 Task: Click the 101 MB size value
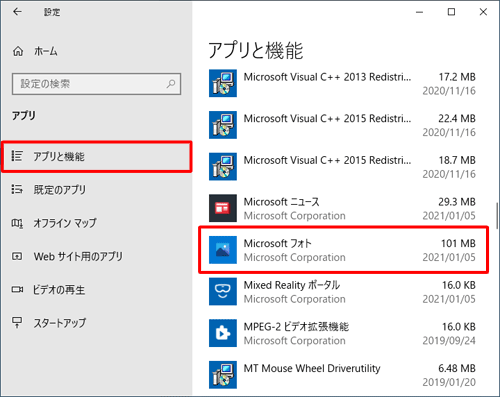458,243
